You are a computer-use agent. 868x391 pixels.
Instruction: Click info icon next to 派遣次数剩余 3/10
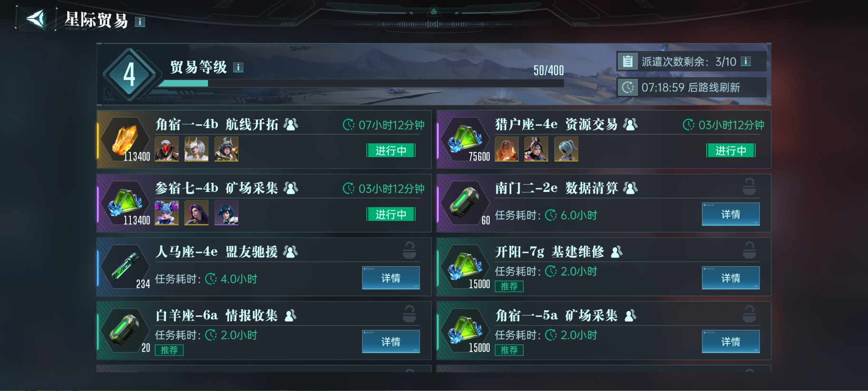point(746,61)
